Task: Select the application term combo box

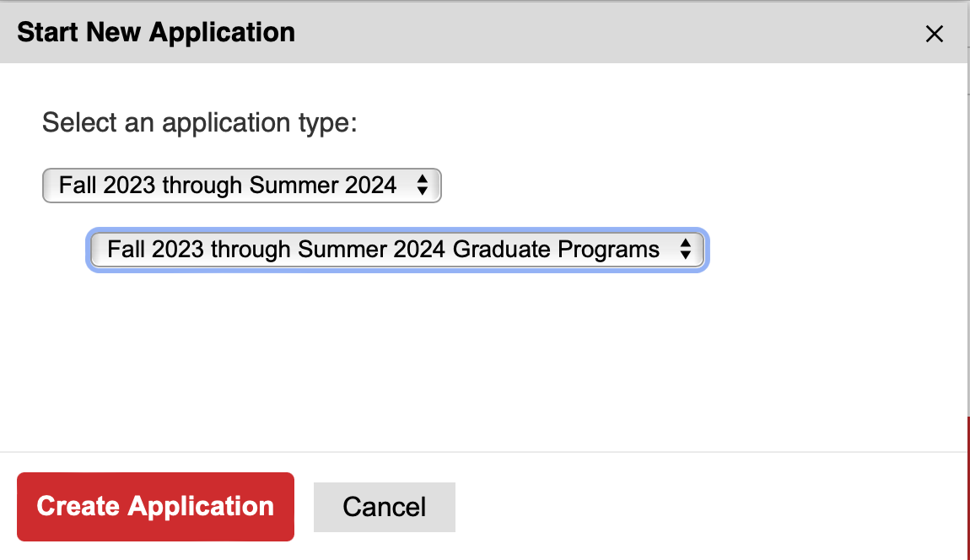Action: [x=241, y=186]
